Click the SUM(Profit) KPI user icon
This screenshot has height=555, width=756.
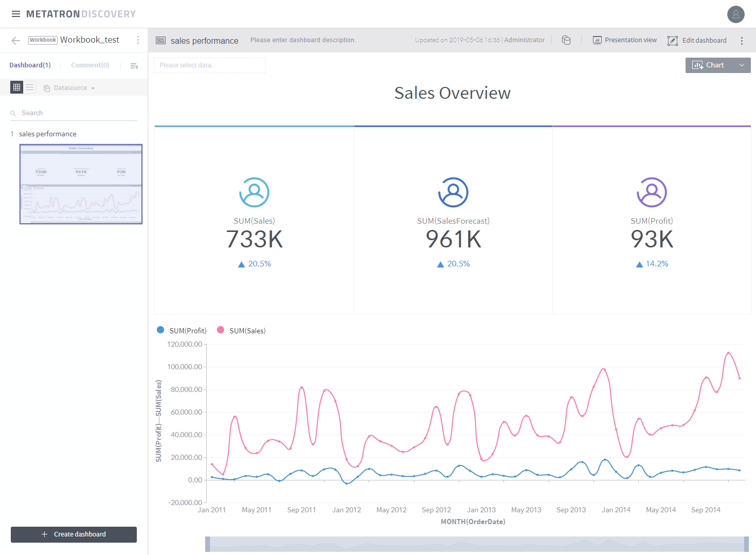(652, 192)
